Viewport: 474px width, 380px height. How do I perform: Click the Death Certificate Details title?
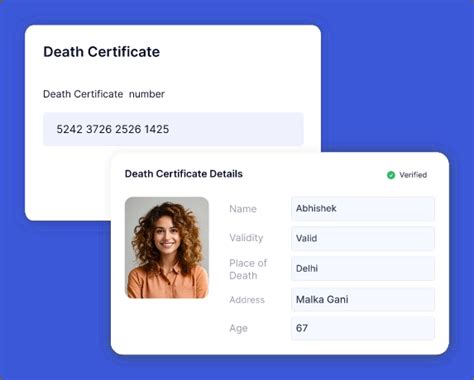click(184, 174)
